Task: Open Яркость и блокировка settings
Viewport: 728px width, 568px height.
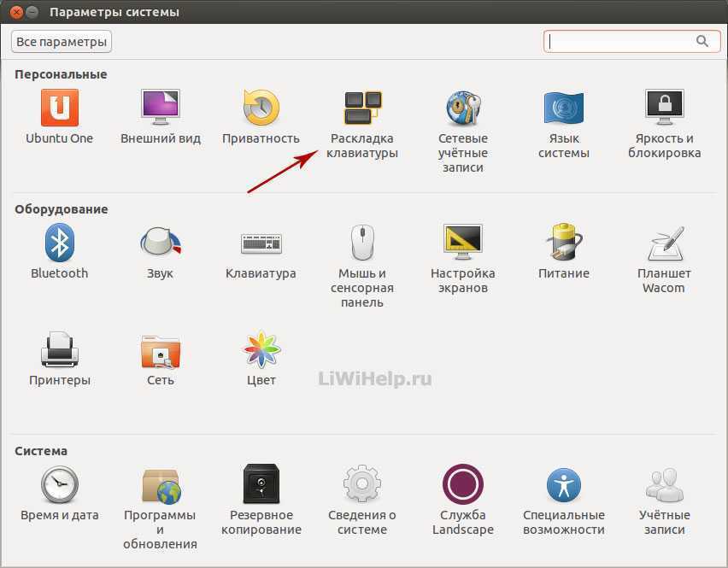Action: pos(664,109)
